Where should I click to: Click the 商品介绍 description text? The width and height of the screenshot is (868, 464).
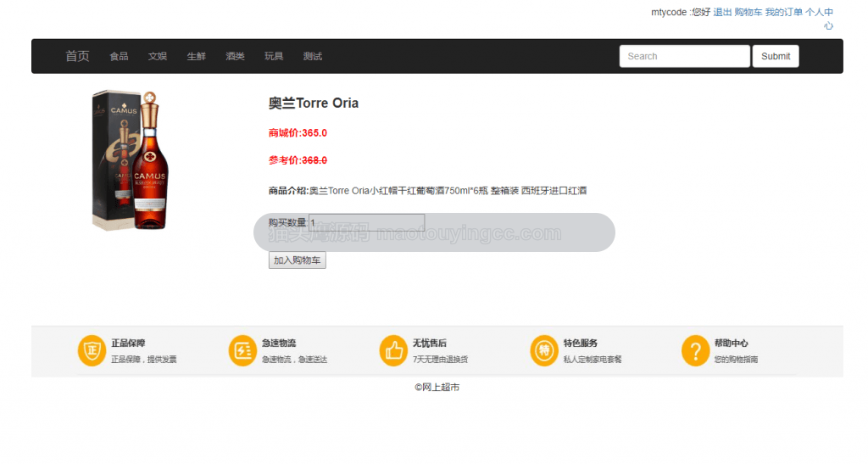coord(427,191)
